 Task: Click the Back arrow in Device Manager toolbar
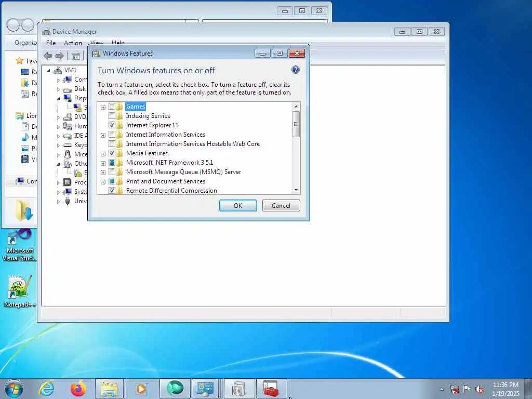48,56
